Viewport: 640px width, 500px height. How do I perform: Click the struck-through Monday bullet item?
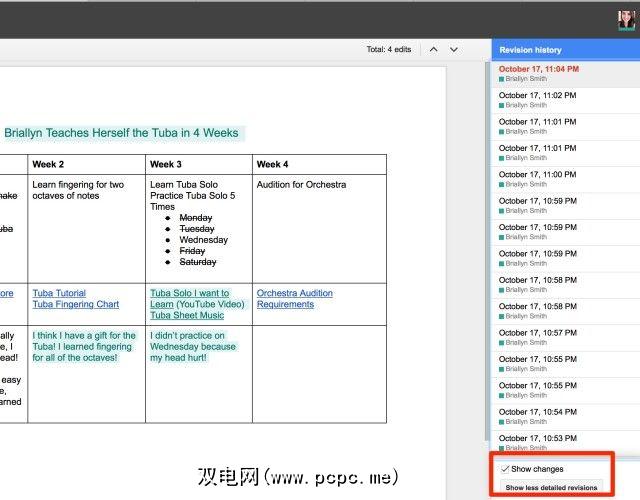point(196,218)
